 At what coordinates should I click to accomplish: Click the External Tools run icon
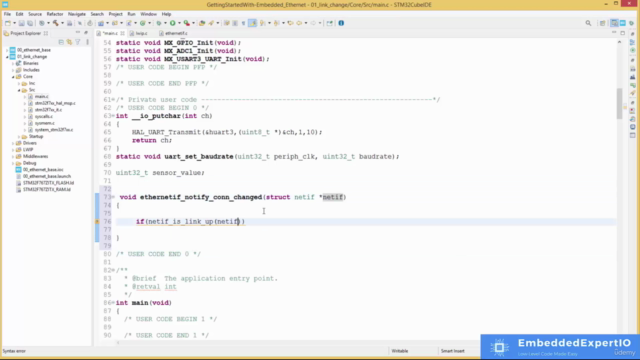click(x=187, y=23)
